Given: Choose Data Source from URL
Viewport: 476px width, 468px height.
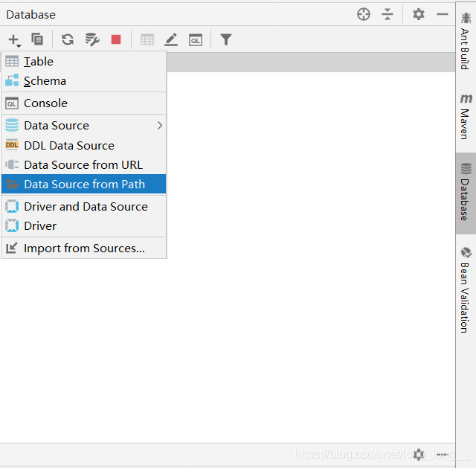Looking at the screenshot, I should pyautogui.click(x=84, y=165).
